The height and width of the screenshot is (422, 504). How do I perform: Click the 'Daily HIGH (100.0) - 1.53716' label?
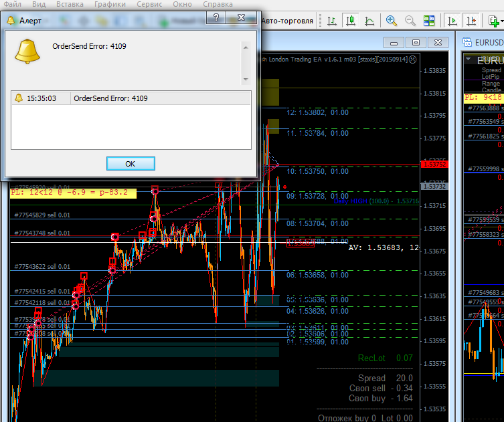point(376,201)
